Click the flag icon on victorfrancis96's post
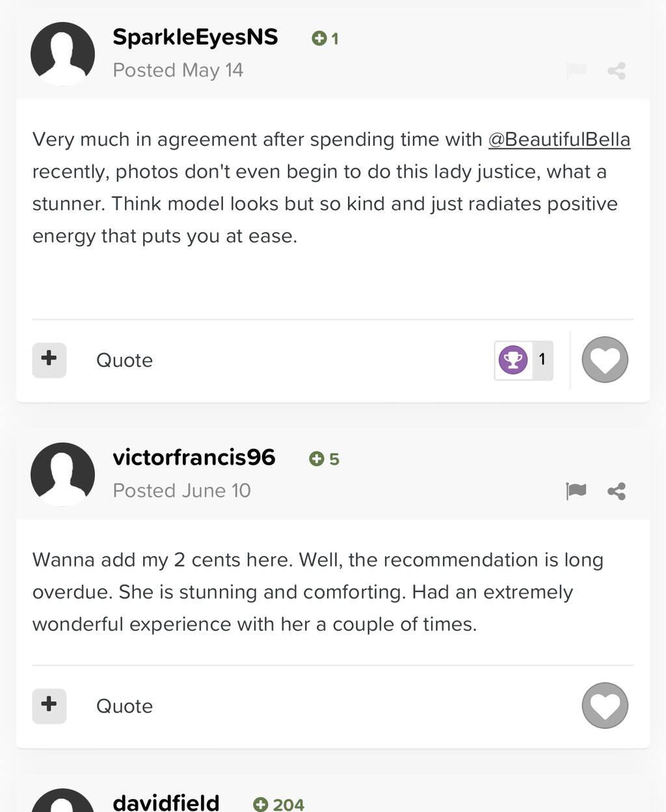The height and width of the screenshot is (812, 666). pos(576,491)
